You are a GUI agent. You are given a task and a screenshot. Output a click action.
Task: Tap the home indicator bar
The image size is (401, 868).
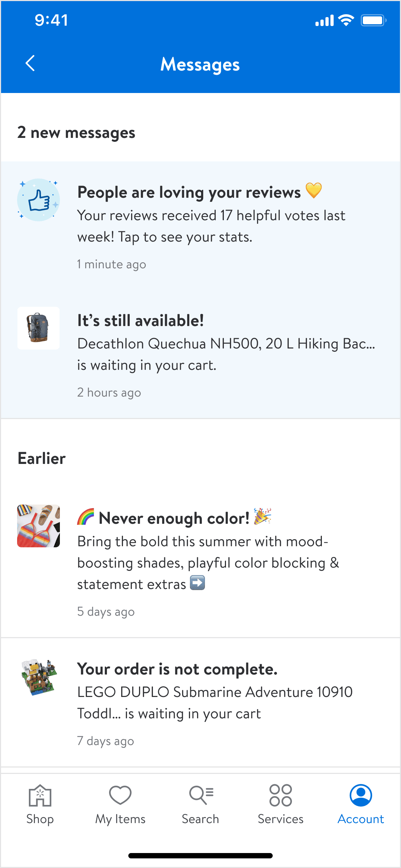(200, 856)
